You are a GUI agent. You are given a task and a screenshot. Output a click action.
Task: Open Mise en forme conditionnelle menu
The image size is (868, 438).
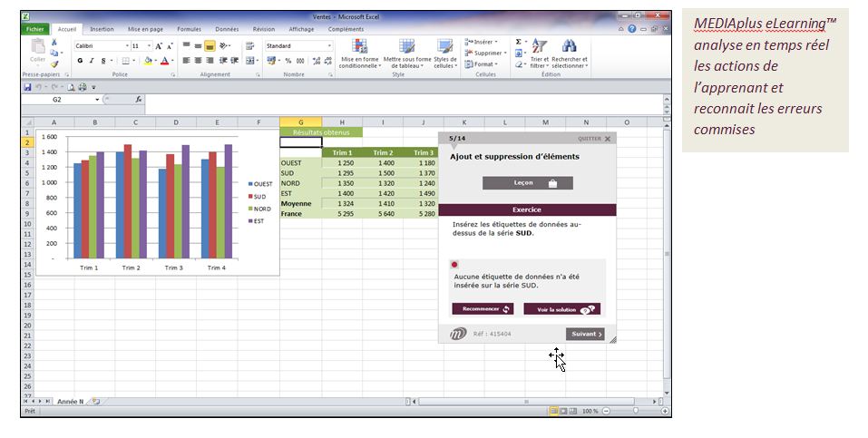359,54
